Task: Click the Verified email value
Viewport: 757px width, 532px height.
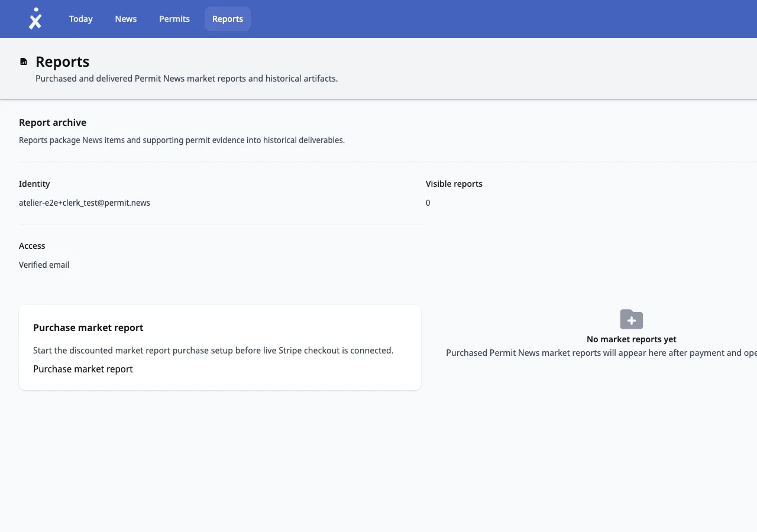Action: click(x=44, y=265)
